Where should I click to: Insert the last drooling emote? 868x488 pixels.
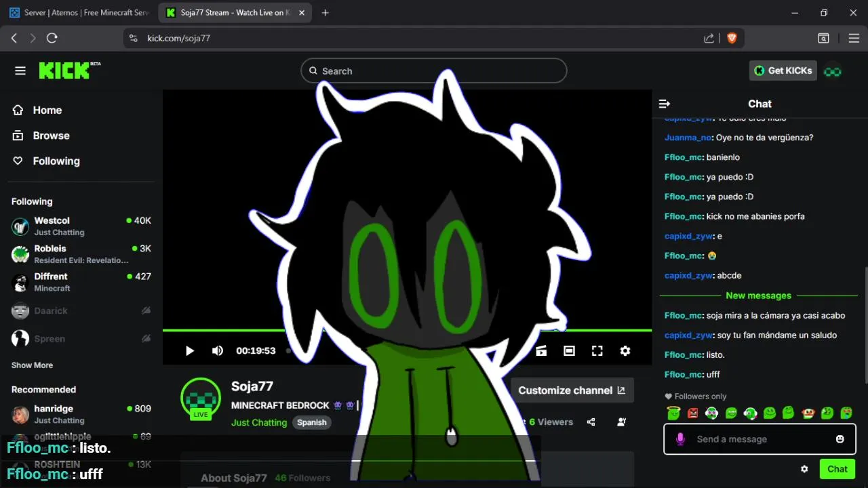click(x=846, y=413)
